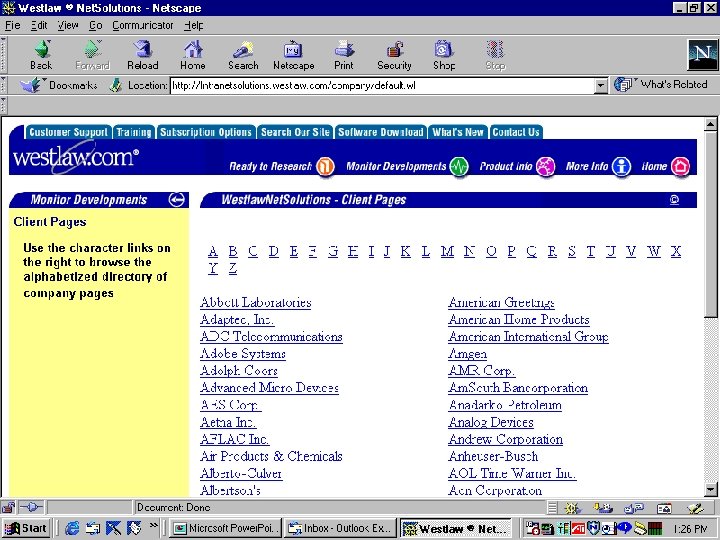Click the Home house icon in Westlaw banner
The width and height of the screenshot is (720, 540).
point(680,166)
